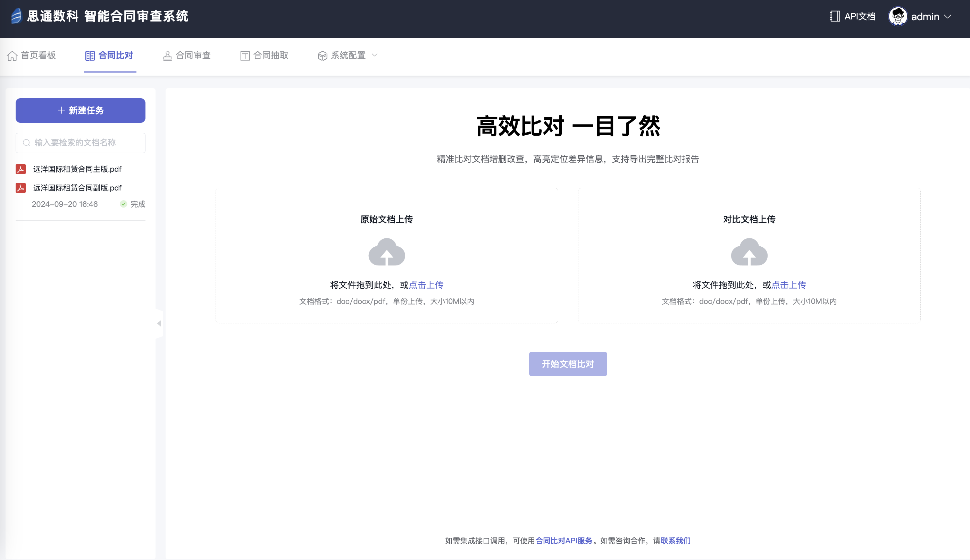Expand the 系统配置 chevron
The height and width of the screenshot is (560, 970).
coord(374,56)
